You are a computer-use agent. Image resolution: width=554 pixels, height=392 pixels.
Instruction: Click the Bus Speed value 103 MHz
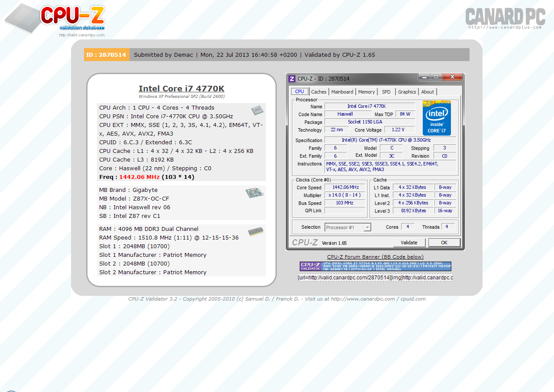(345, 203)
